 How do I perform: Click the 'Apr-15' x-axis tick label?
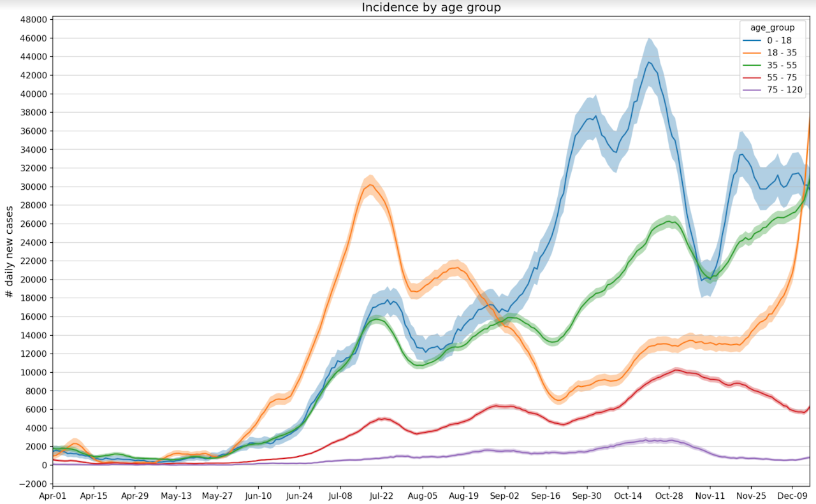click(x=94, y=495)
